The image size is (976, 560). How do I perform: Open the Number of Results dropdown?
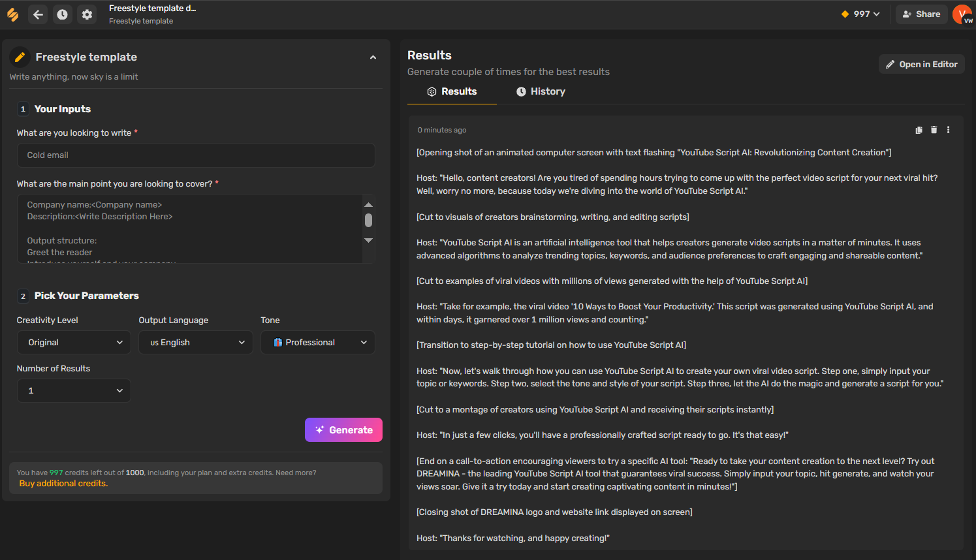[x=74, y=391]
